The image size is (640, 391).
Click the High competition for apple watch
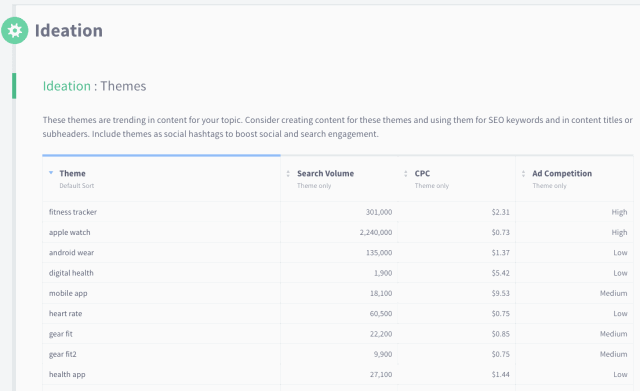pos(619,232)
